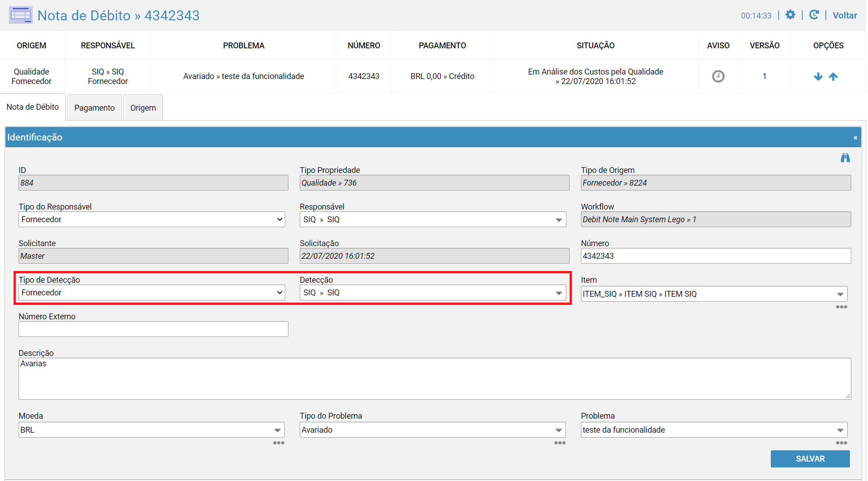
Task: Click 'Qualidade Fornecedor' origin cell
Action: coord(32,76)
